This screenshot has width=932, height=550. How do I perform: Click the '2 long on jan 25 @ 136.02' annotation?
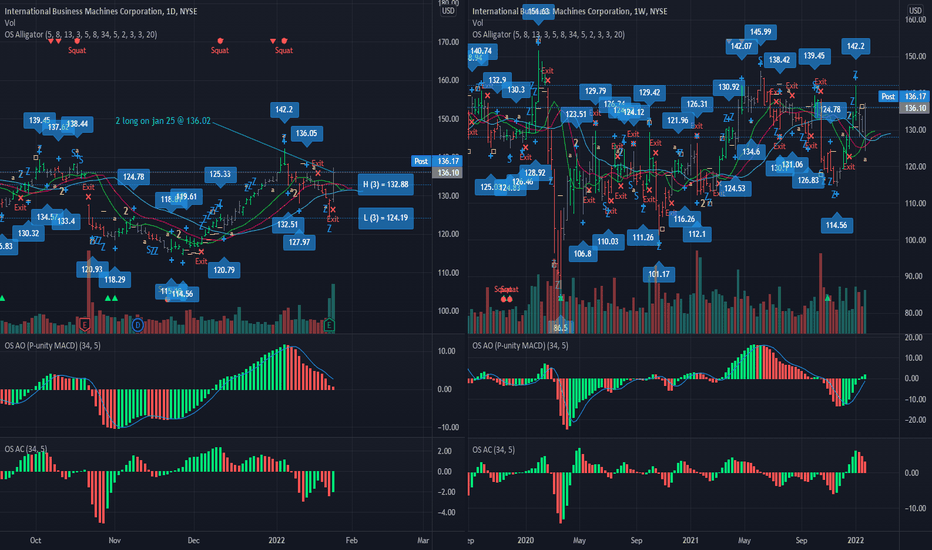[x=163, y=121]
